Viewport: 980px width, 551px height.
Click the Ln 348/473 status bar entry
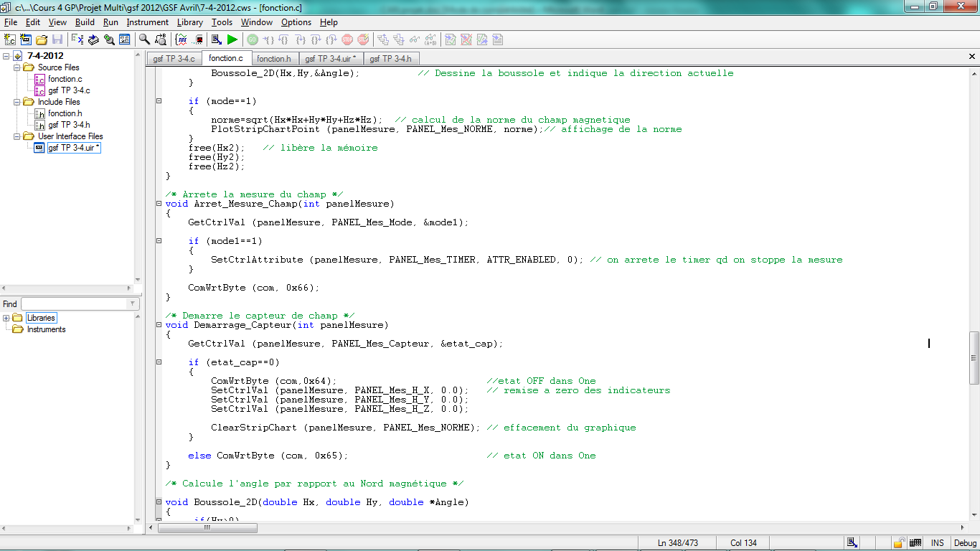coord(677,543)
